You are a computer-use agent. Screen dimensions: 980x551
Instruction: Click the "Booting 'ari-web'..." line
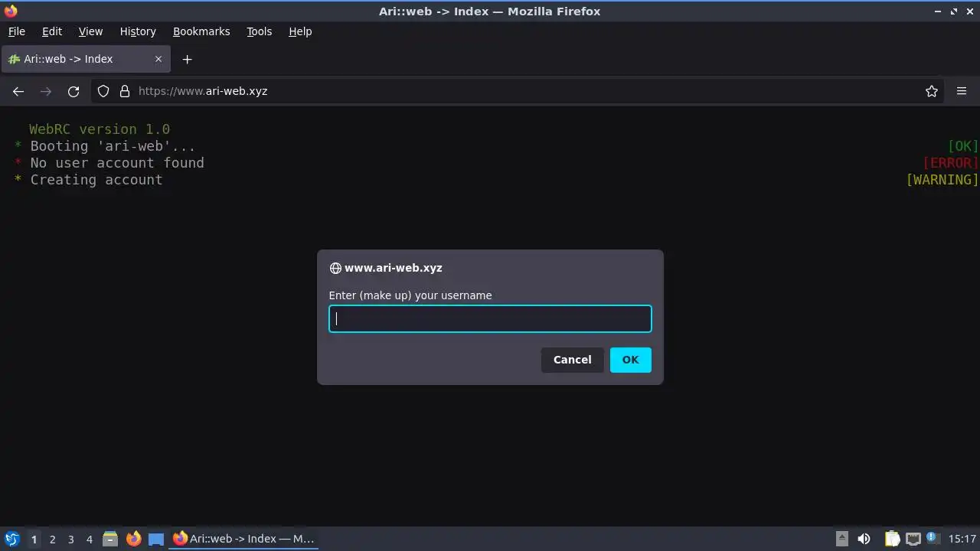click(113, 146)
